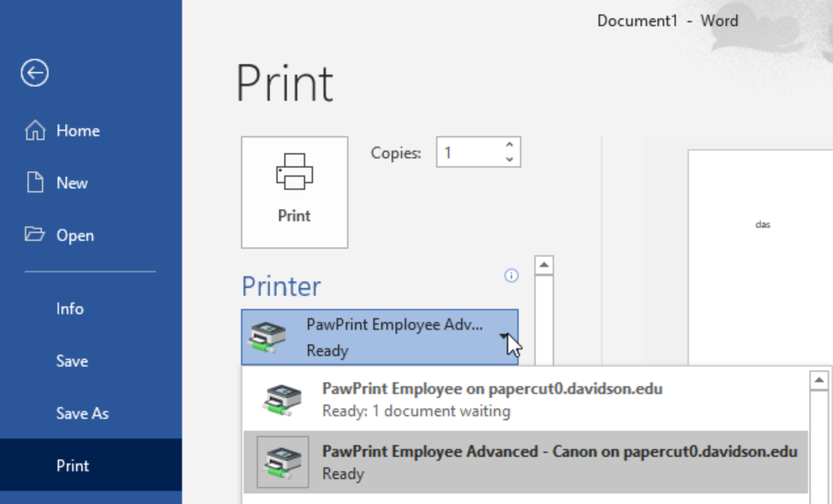Click the Printer section heading
Image resolution: width=833 pixels, height=504 pixels.
click(282, 287)
